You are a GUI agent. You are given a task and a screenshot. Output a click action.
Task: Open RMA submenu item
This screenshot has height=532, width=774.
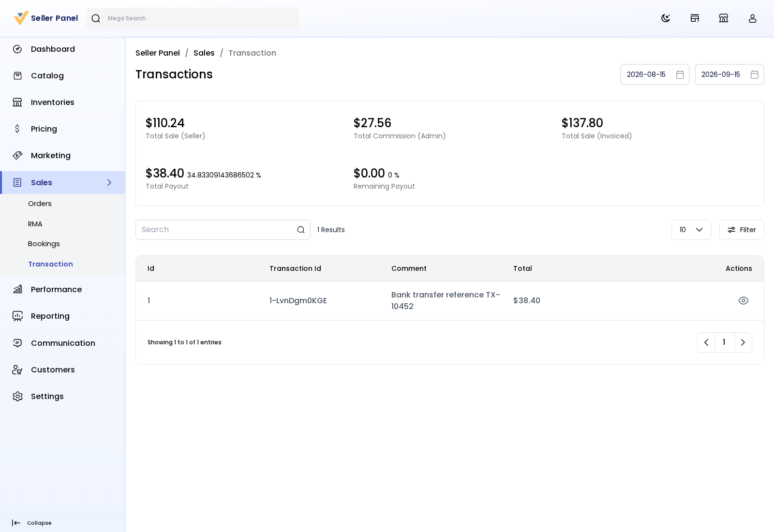tap(35, 224)
